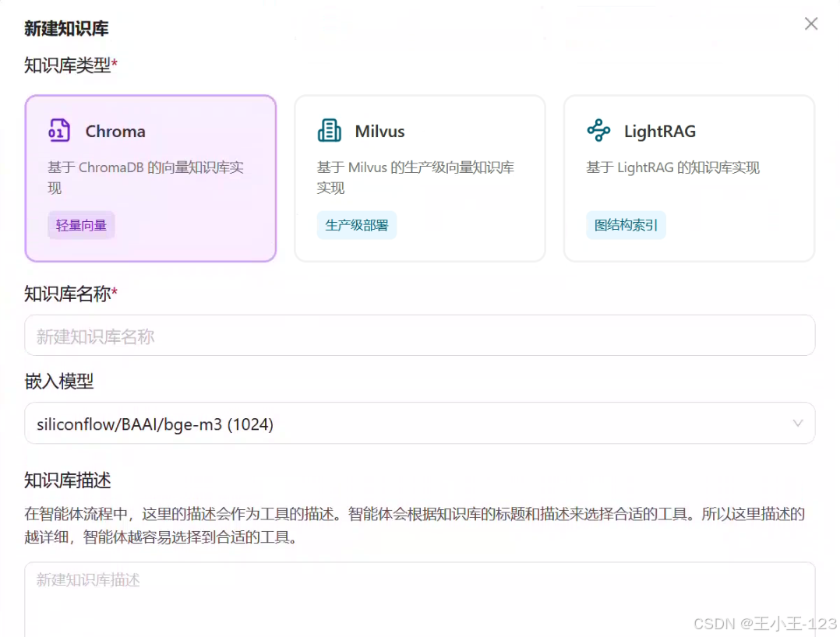The width and height of the screenshot is (840, 637).
Task: Open the embedding model dropdown siliconflow/BAAI/bge-m3
Action: pyautogui.click(x=420, y=424)
